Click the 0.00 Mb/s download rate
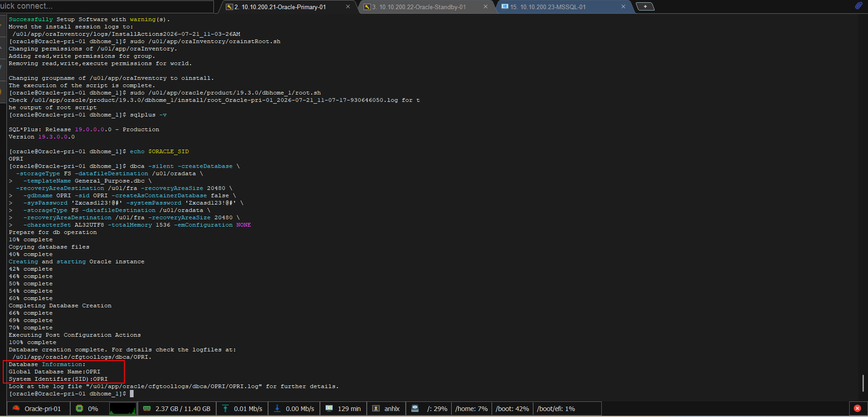Screen dimensions: 868x417 click(300, 409)
